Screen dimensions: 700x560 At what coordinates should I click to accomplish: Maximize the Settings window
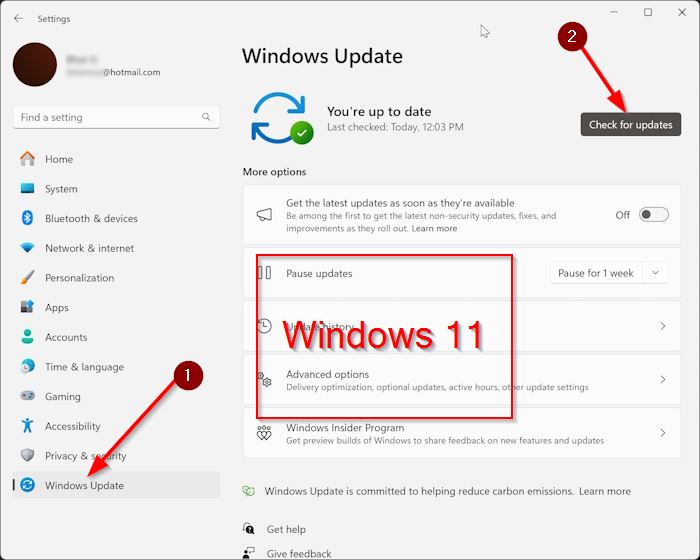point(648,12)
